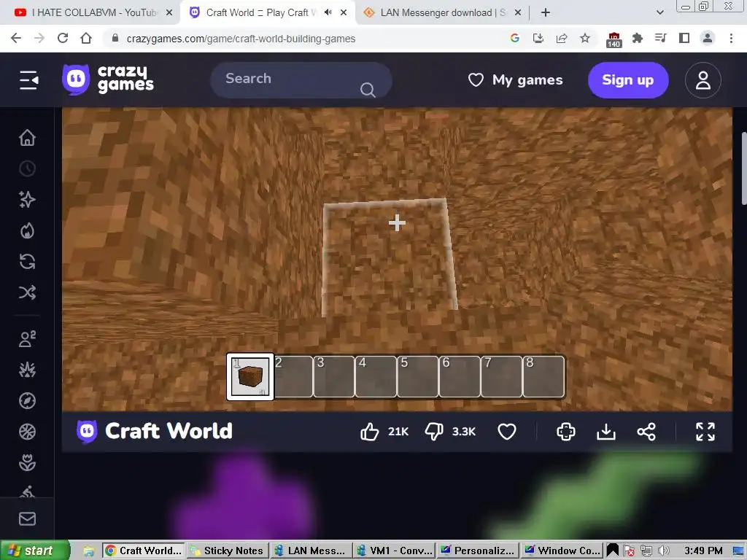Open Google search icon in address bar

(x=514, y=38)
